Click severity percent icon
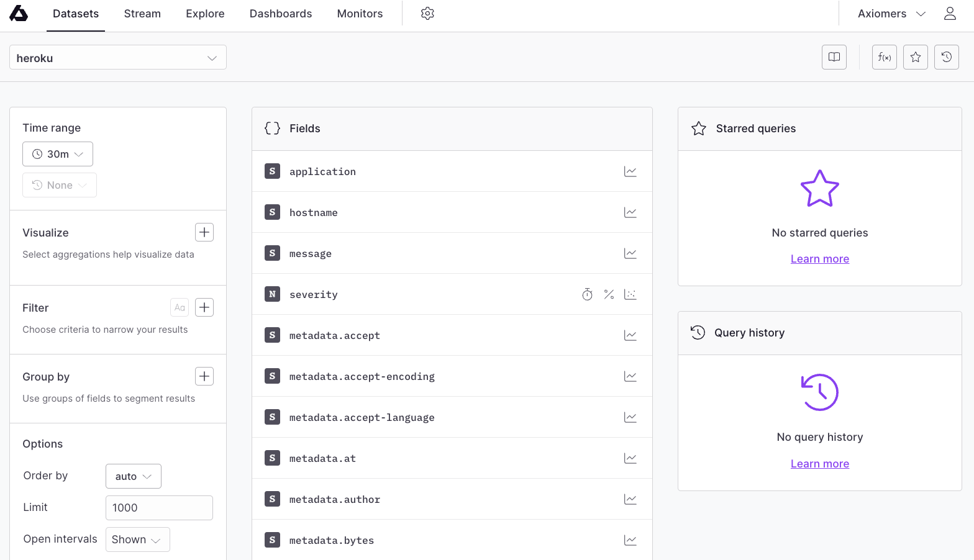The height and width of the screenshot is (560, 974). click(609, 294)
